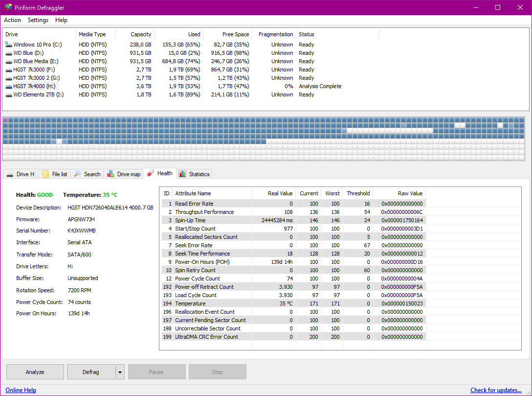
Task: Click the Drive map tab's colored blocks icon
Action: point(111,174)
